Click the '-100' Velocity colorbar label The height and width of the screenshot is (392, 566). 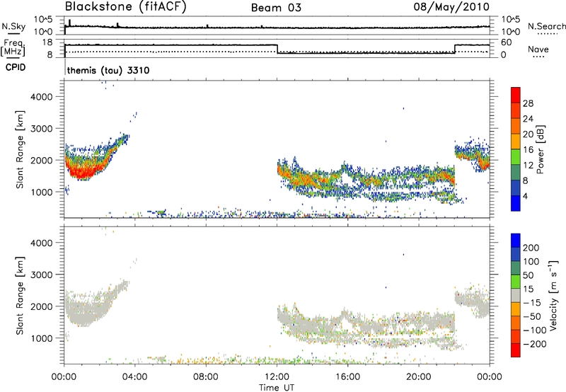coord(535,330)
